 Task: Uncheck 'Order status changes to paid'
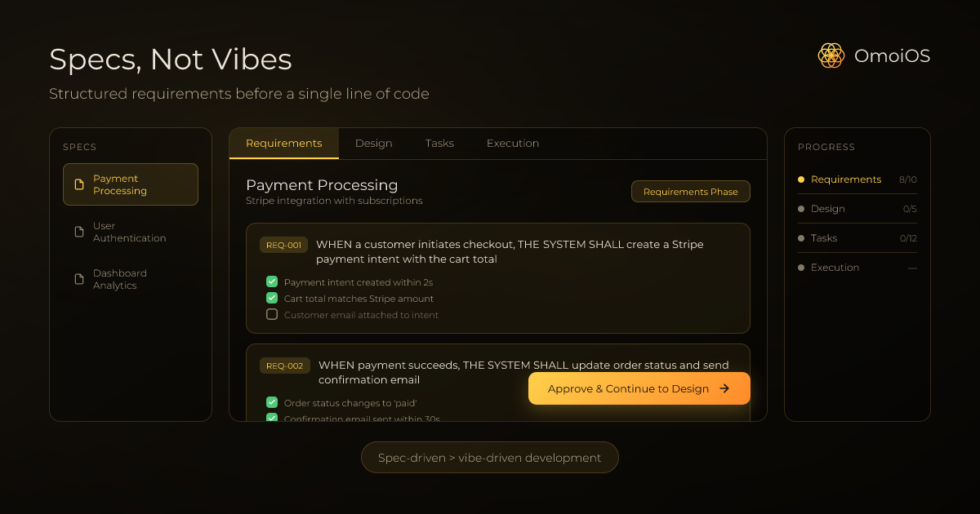271,402
